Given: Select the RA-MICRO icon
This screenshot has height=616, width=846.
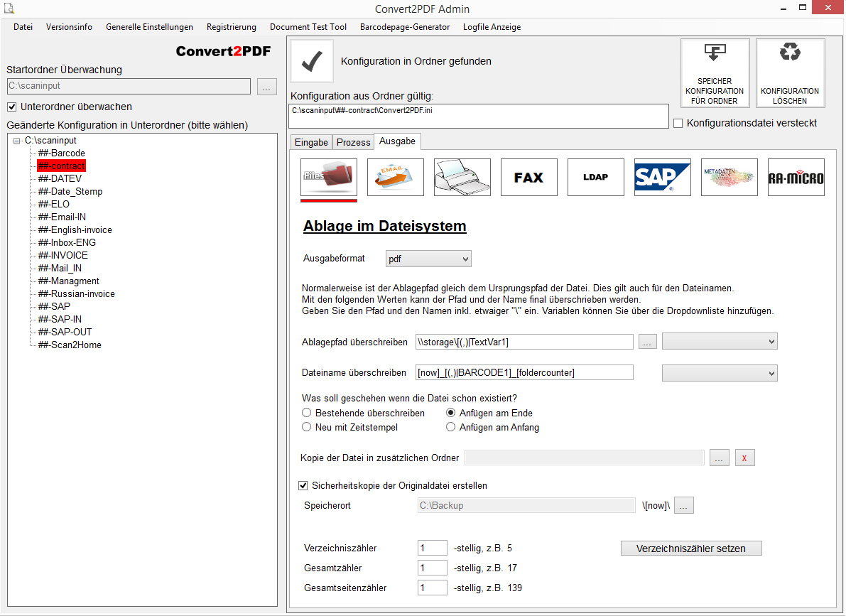Looking at the screenshot, I should click(x=796, y=177).
